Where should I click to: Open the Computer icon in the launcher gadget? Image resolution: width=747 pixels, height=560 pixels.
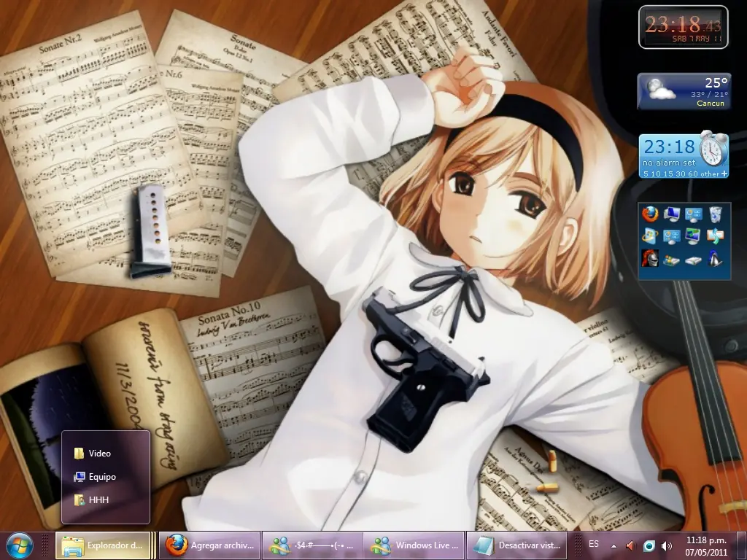(672, 214)
